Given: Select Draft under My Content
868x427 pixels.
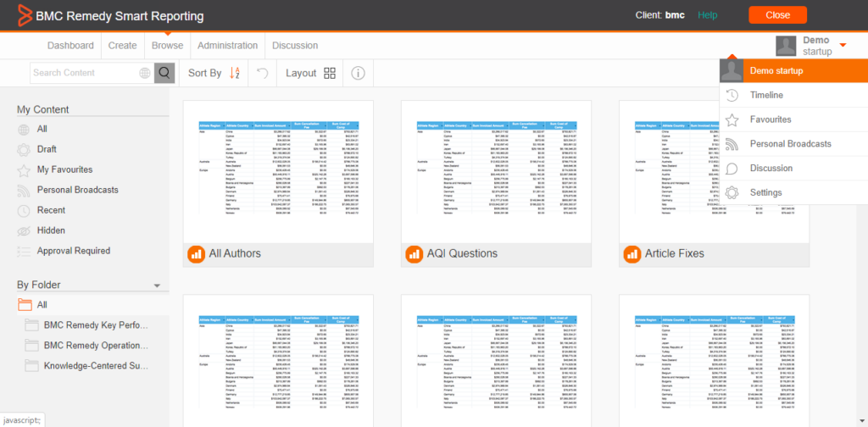Looking at the screenshot, I should coord(47,149).
